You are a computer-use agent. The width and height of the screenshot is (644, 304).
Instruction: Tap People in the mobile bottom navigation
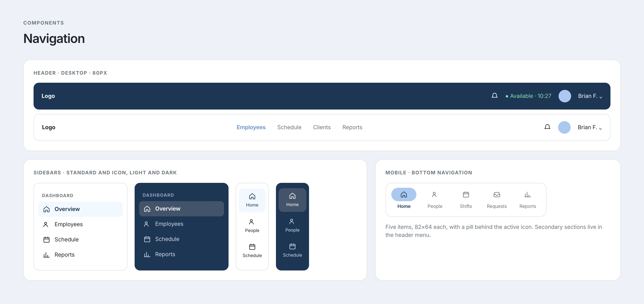click(x=435, y=199)
